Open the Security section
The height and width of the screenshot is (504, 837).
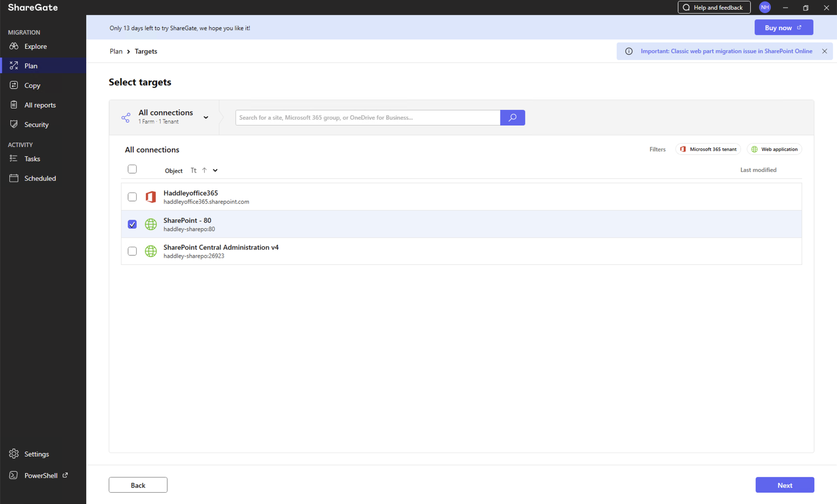(x=36, y=124)
